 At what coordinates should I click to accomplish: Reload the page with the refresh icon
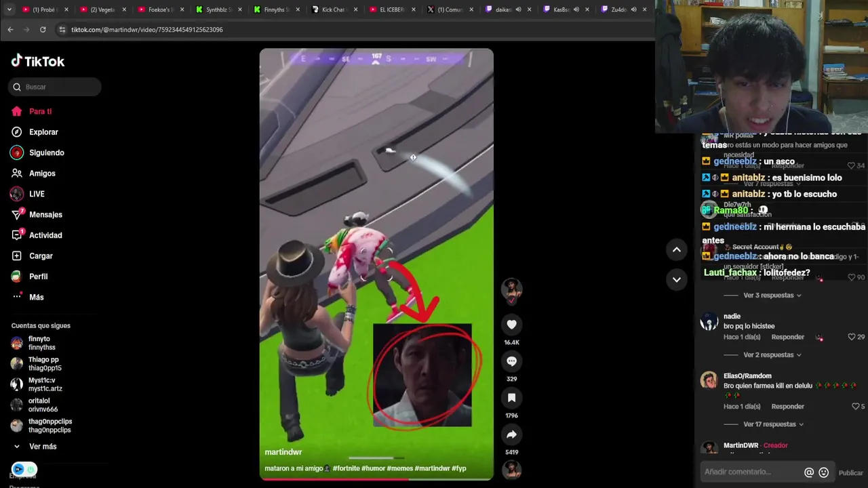tap(43, 30)
